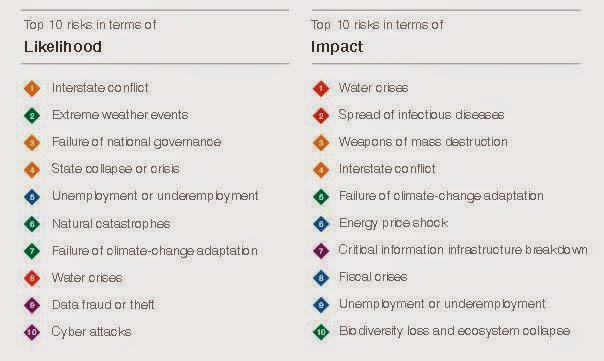
Task: Select the blue diamond number 5 in Likelihood list
Action: pos(32,197)
